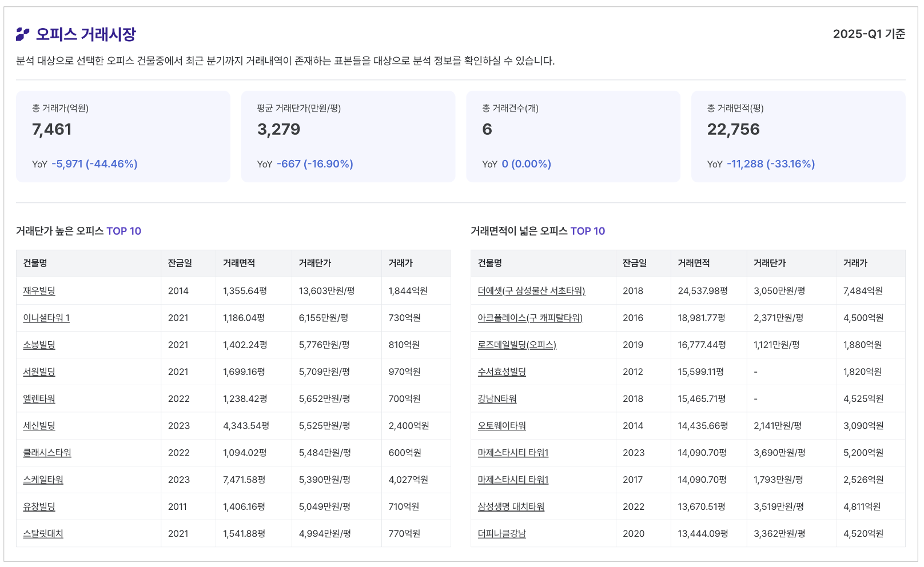Click the 세신빌딩 link
Viewport: 924px width, 567px height.
point(39,426)
